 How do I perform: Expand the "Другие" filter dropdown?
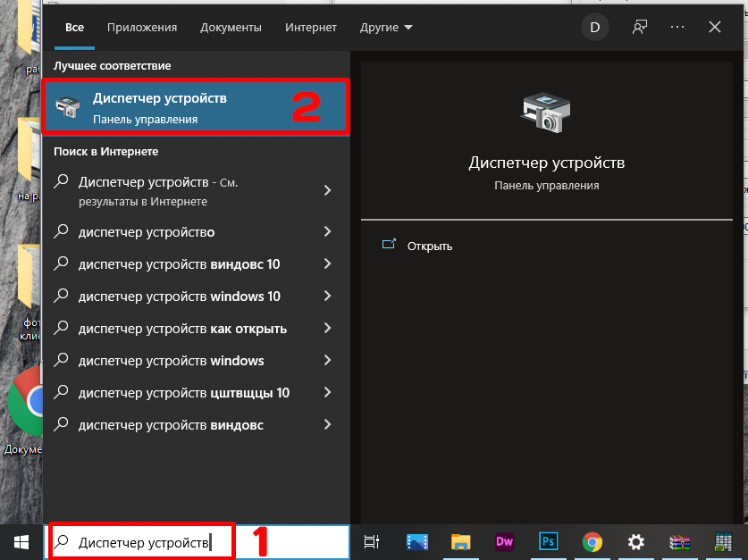386,28
